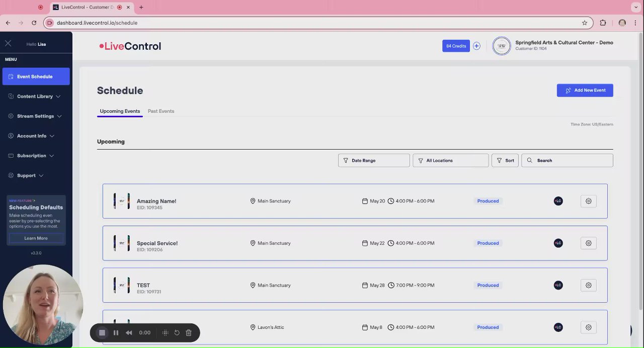Click the webcam bubble of presenter
The image size is (644, 348).
(43, 305)
